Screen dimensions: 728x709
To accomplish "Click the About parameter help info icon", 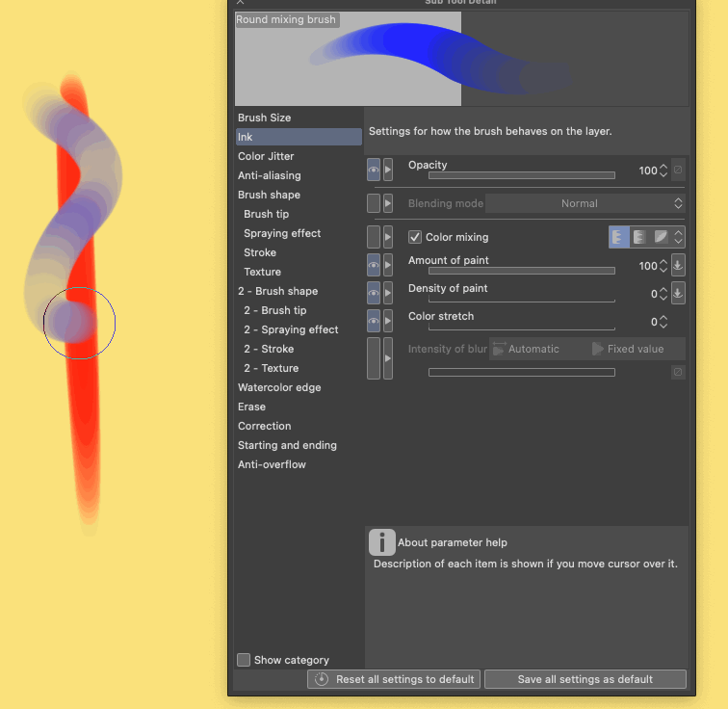I will coord(381,541).
